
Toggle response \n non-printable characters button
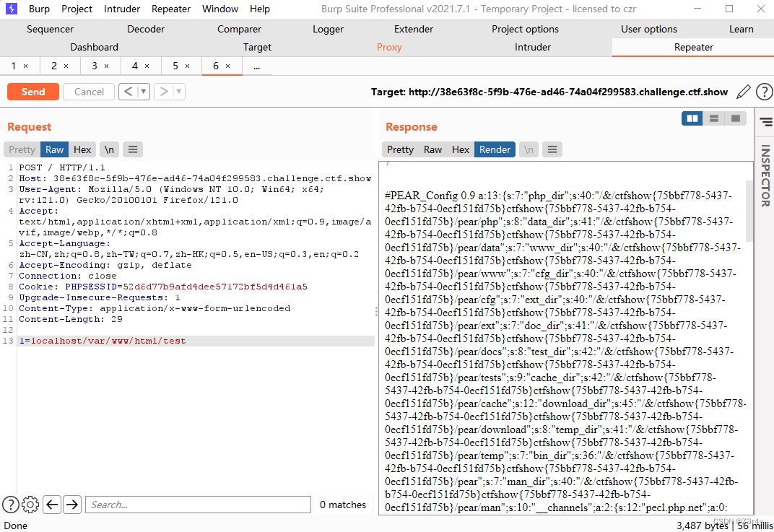point(529,149)
